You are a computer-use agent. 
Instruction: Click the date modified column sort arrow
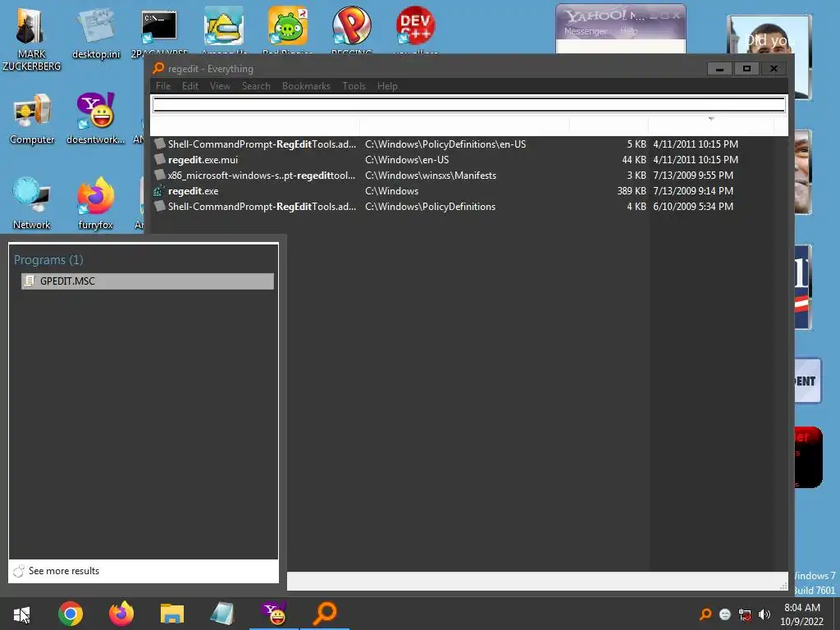(x=711, y=118)
